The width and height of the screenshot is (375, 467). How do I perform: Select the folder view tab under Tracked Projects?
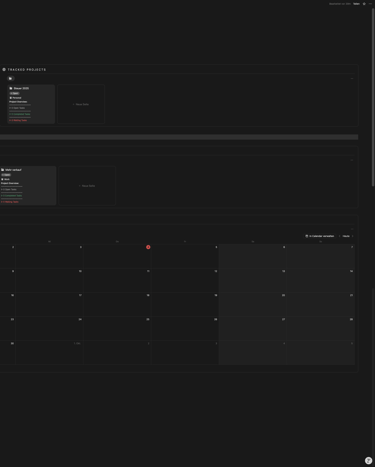click(11, 79)
